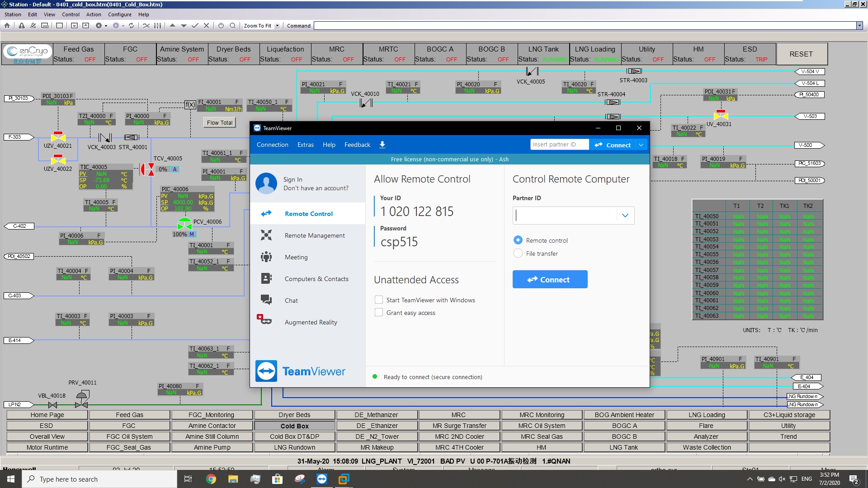Click the blue Connect button under Partner ID
The width and height of the screenshot is (868, 488).
(550, 279)
